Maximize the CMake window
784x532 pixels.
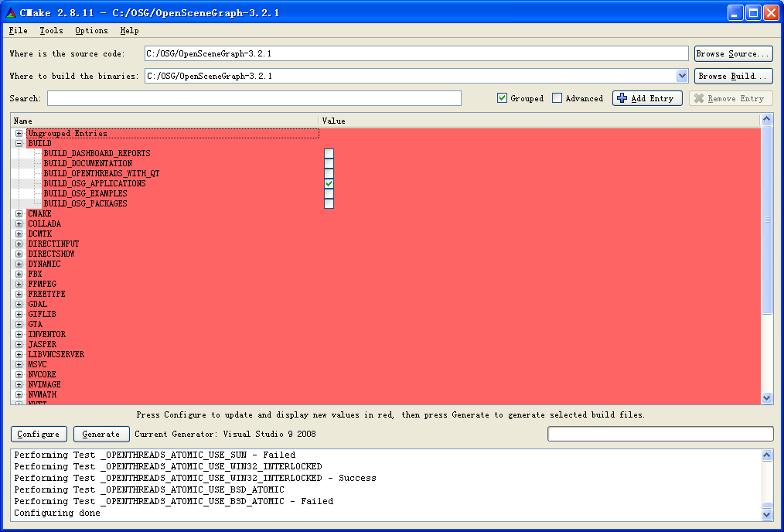pos(753,12)
